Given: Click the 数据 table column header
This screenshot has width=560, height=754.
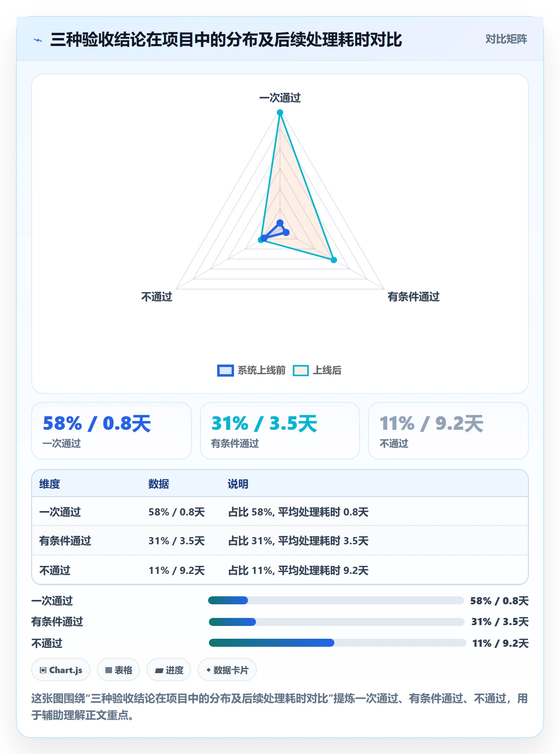Looking at the screenshot, I should point(159,484).
